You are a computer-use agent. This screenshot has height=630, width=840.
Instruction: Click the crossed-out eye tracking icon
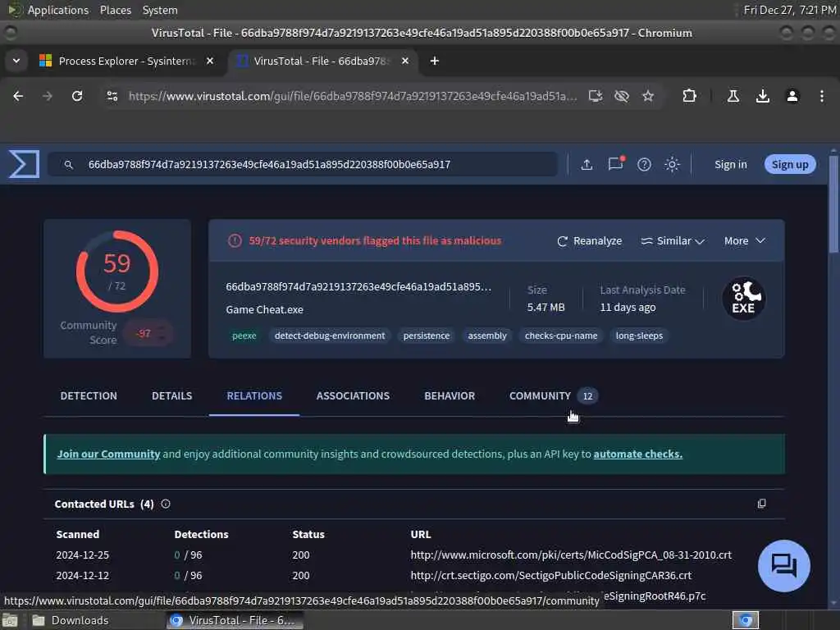622,96
